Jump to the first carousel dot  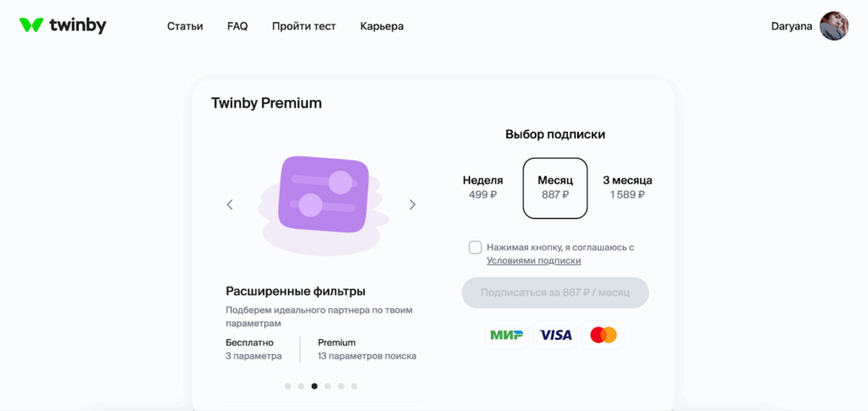click(288, 386)
